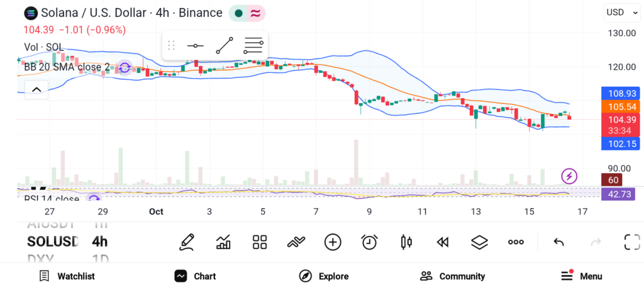Select the horizontal line drawing tool
This screenshot has height=290, width=644.
(x=196, y=45)
